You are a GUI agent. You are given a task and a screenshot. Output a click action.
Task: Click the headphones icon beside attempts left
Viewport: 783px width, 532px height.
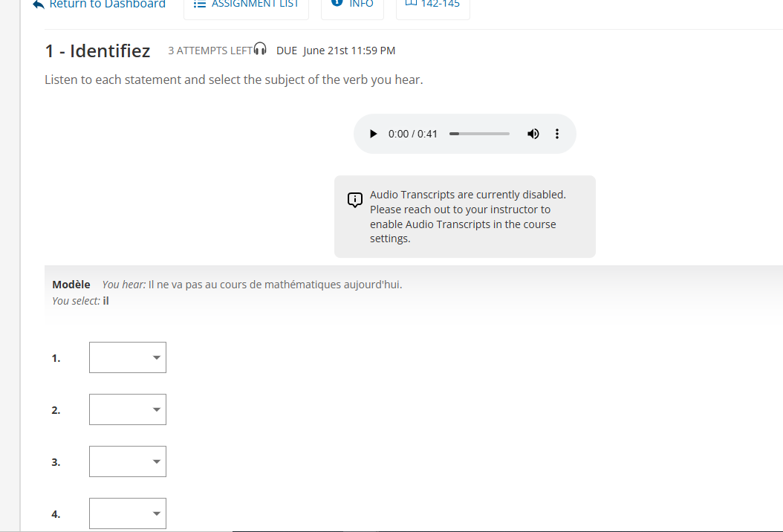point(259,48)
